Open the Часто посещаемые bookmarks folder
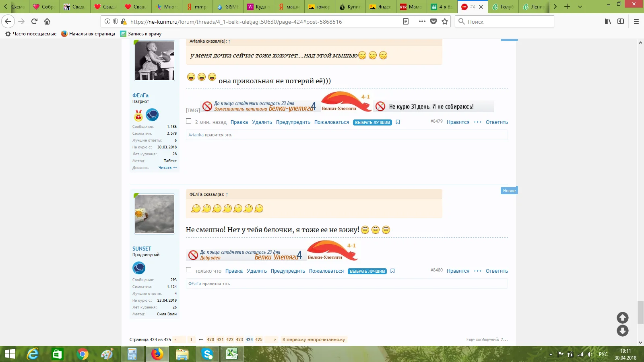 [31, 34]
